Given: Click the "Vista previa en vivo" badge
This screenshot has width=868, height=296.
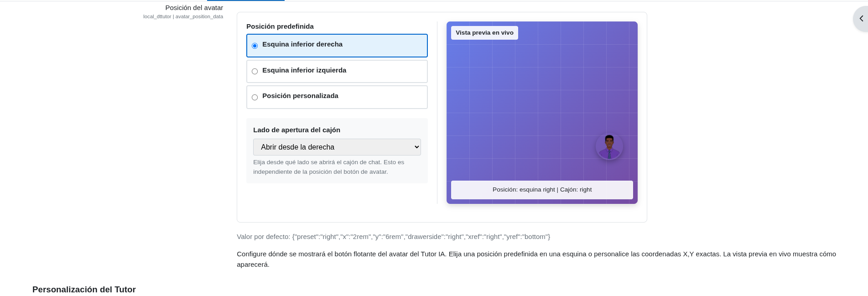Looking at the screenshot, I should tap(484, 32).
